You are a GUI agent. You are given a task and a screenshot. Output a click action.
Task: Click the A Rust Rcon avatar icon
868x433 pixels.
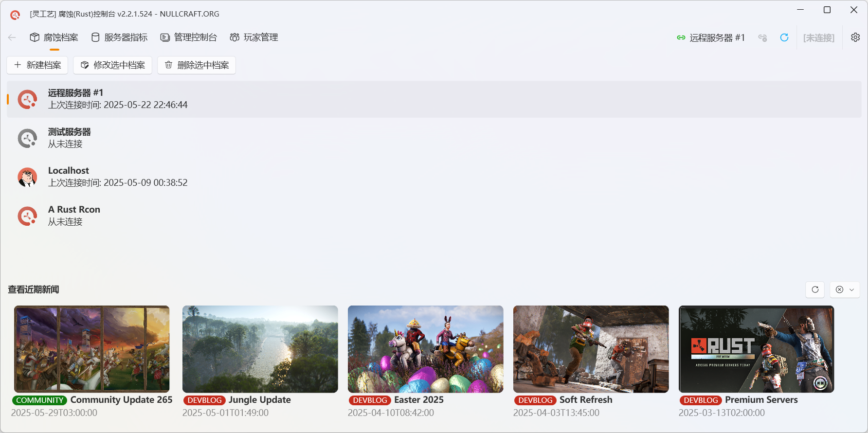(x=28, y=216)
